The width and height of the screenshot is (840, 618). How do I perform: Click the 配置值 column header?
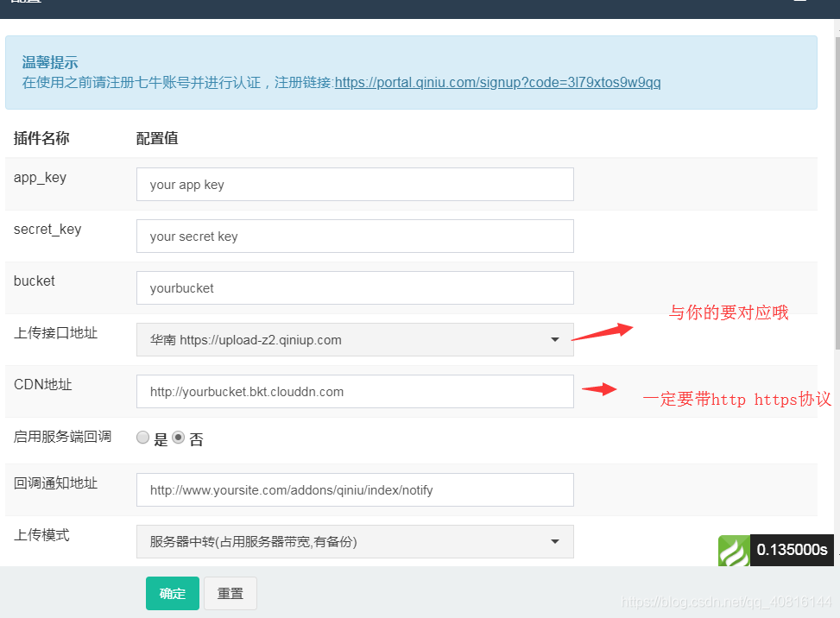157,138
